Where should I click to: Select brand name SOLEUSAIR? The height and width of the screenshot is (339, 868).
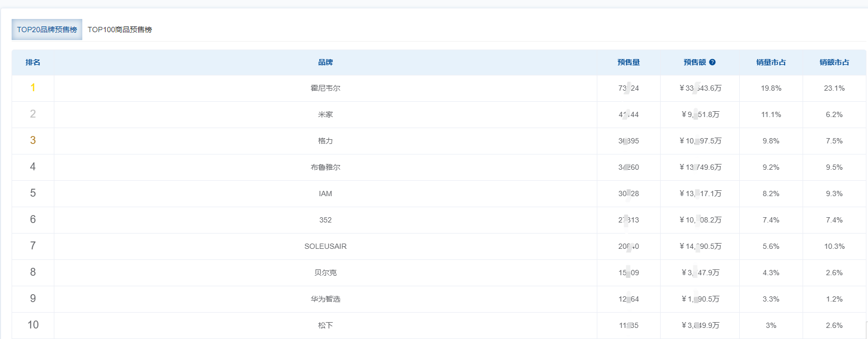(x=326, y=246)
